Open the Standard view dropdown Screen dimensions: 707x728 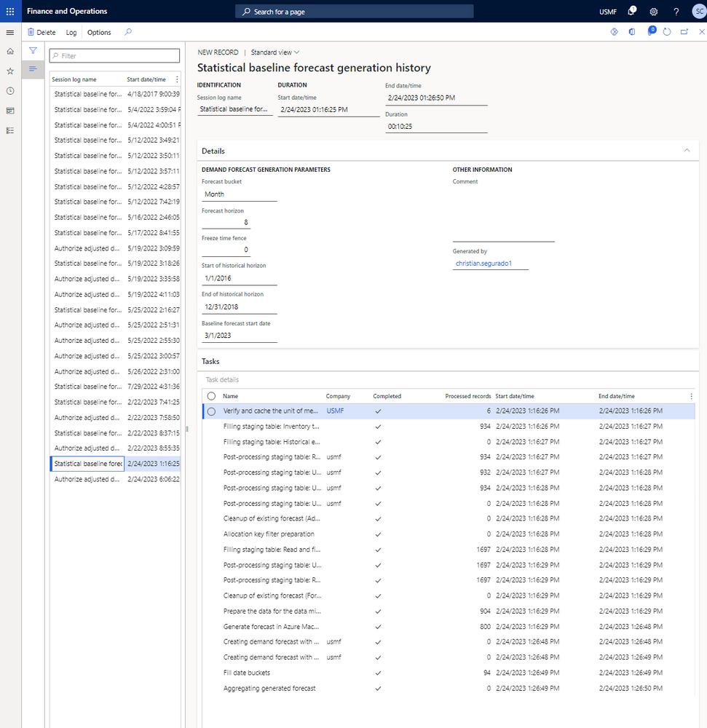pos(274,52)
